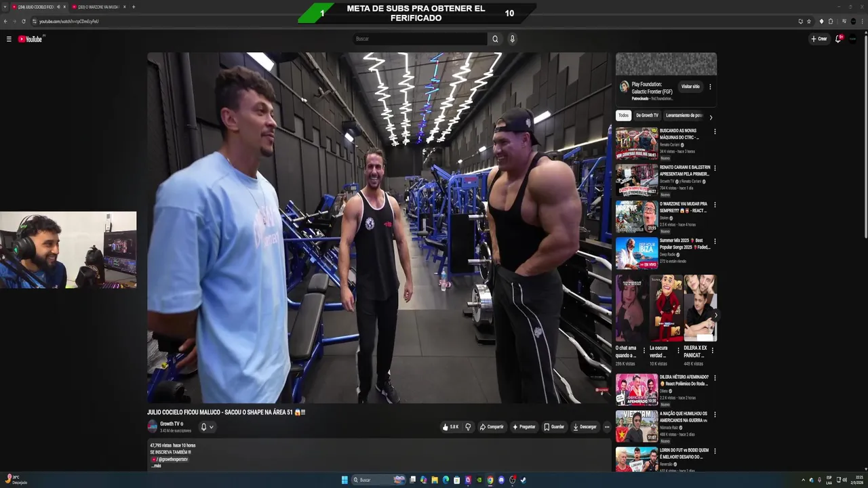Select the De Growth TV chip
The image size is (868, 488).
[x=647, y=115]
